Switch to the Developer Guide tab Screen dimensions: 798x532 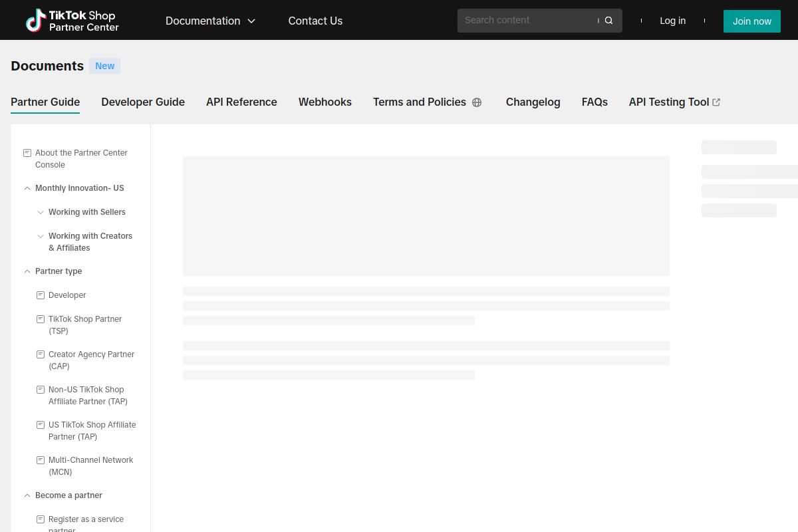pyautogui.click(x=143, y=102)
